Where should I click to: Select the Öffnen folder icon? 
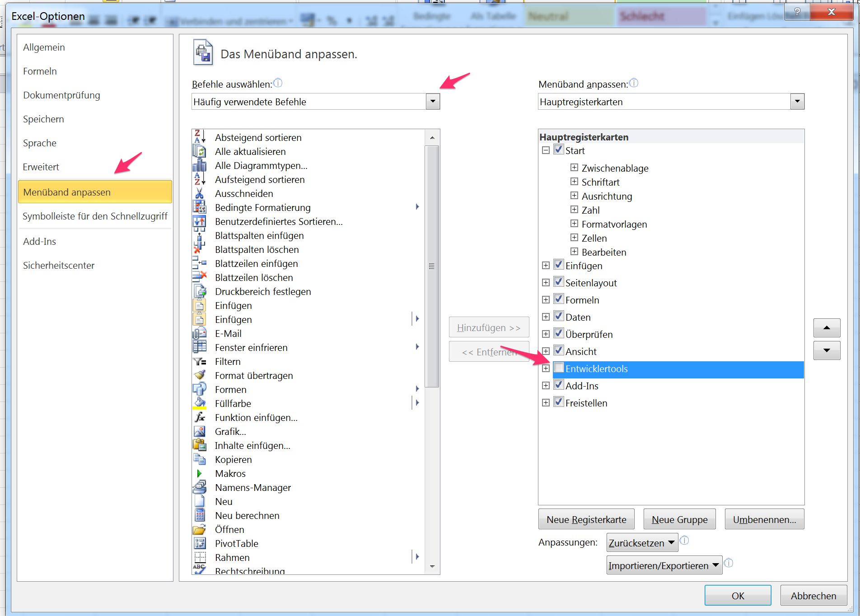(x=199, y=530)
